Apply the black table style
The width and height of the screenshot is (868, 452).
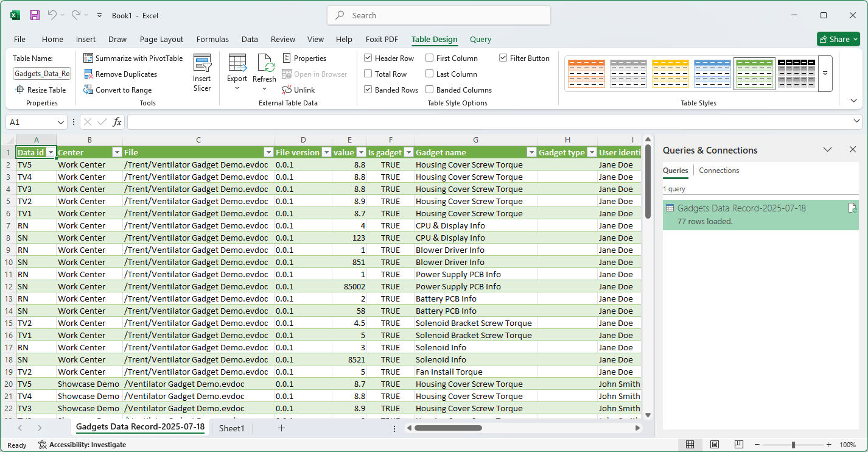[796, 74]
